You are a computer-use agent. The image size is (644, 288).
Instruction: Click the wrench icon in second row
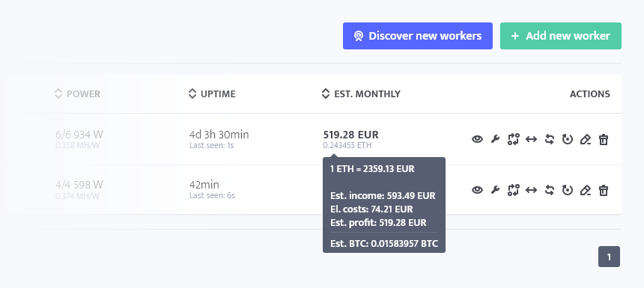click(495, 190)
